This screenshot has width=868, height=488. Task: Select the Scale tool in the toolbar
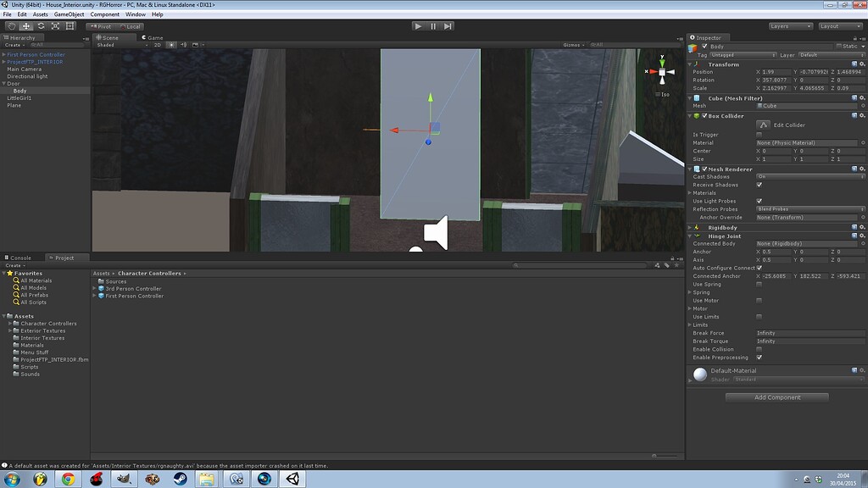pyautogui.click(x=54, y=26)
